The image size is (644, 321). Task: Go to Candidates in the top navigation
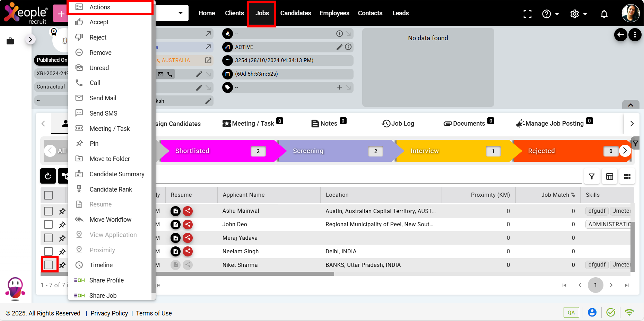[x=295, y=13]
